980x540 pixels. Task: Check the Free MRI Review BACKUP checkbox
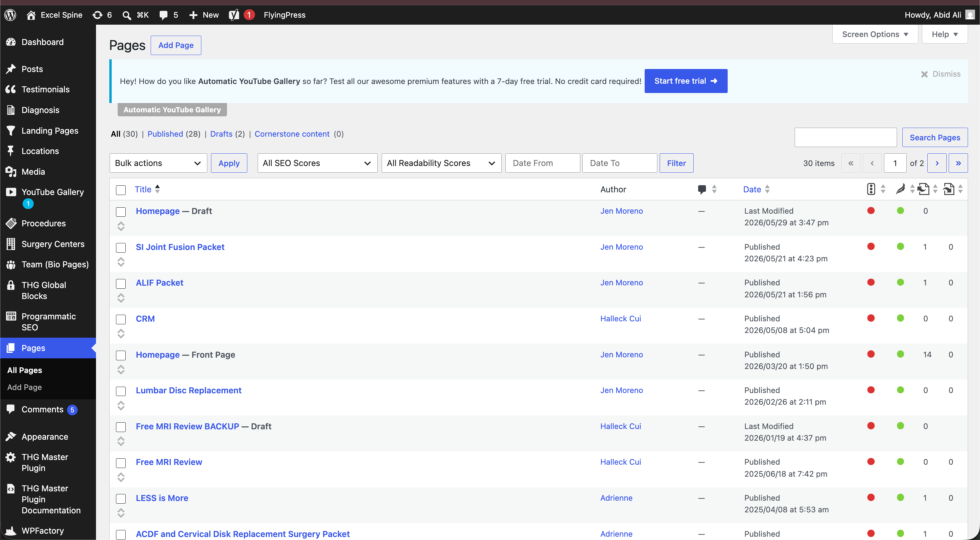point(121,427)
